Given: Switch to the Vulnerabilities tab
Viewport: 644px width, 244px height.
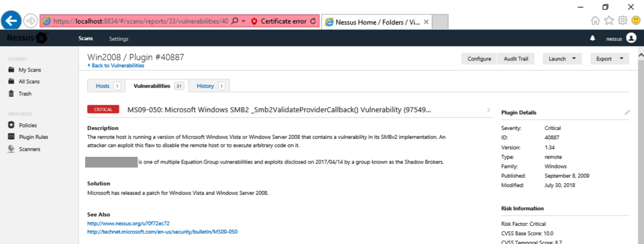Looking at the screenshot, I should click(157, 86).
